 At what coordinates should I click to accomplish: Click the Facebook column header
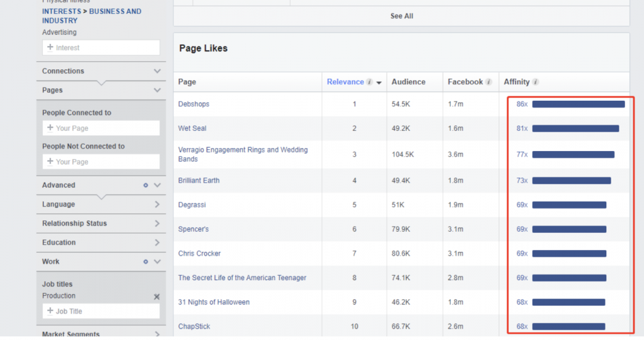click(x=465, y=82)
